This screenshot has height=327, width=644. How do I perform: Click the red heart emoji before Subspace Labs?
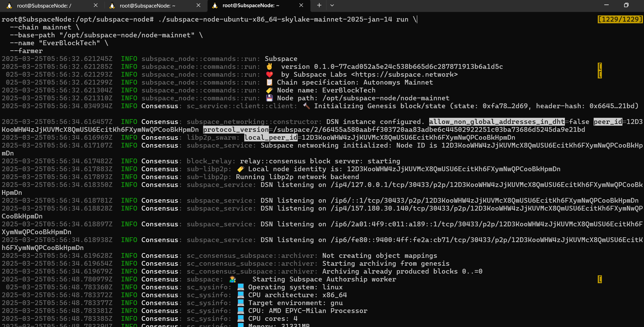[x=270, y=74]
